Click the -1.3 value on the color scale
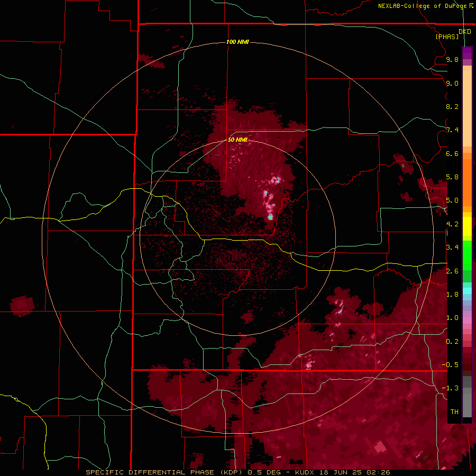Viewport: 476px width, 476px height. pos(451,388)
